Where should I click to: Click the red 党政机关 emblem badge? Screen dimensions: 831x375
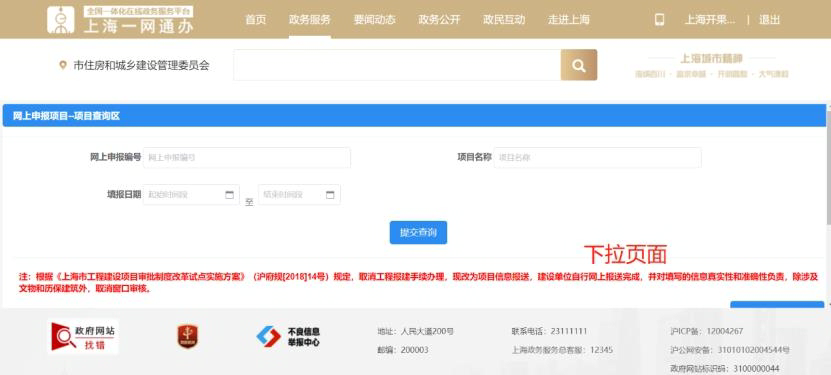click(188, 337)
